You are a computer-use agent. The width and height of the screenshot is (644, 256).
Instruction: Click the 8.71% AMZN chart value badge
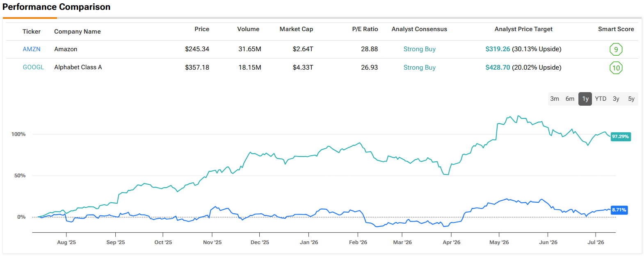pos(619,210)
